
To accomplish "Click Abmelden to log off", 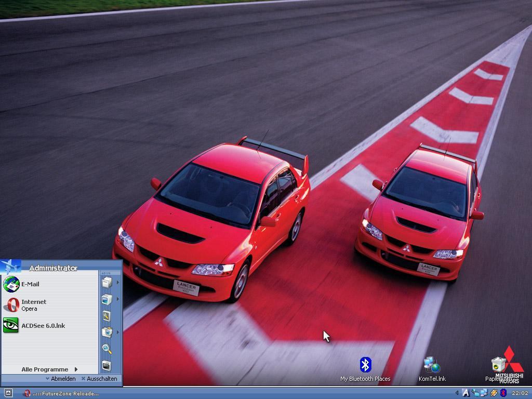I will click(x=61, y=379).
